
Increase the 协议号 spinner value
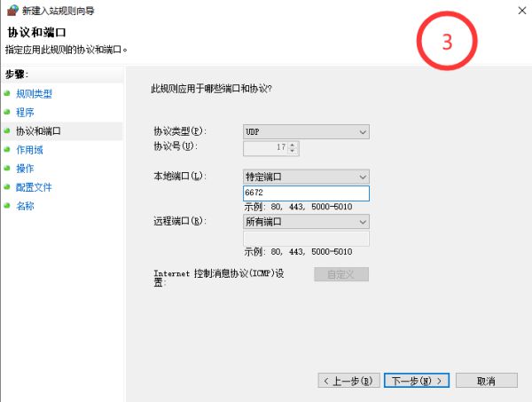pos(293,144)
